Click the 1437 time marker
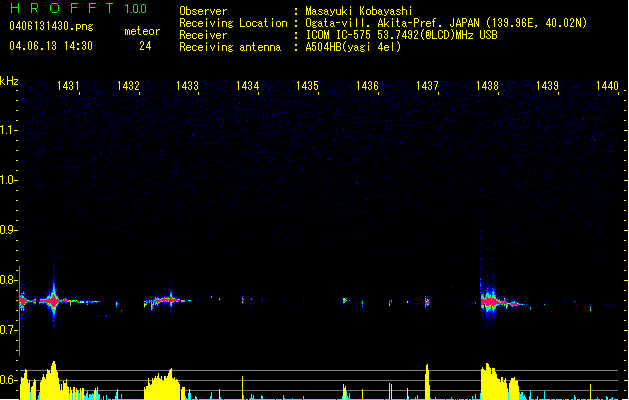 (x=427, y=86)
